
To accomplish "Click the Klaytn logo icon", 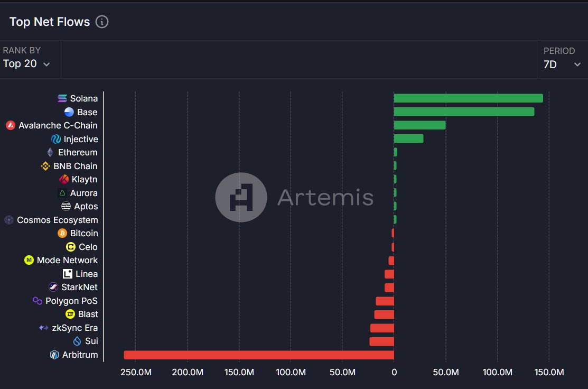I will pyautogui.click(x=64, y=179).
